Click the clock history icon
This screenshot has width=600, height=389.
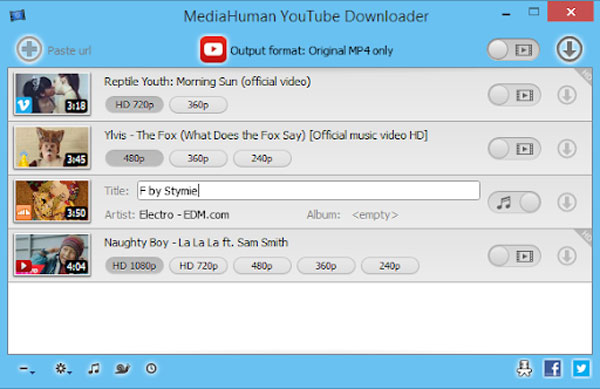pyautogui.click(x=151, y=368)
